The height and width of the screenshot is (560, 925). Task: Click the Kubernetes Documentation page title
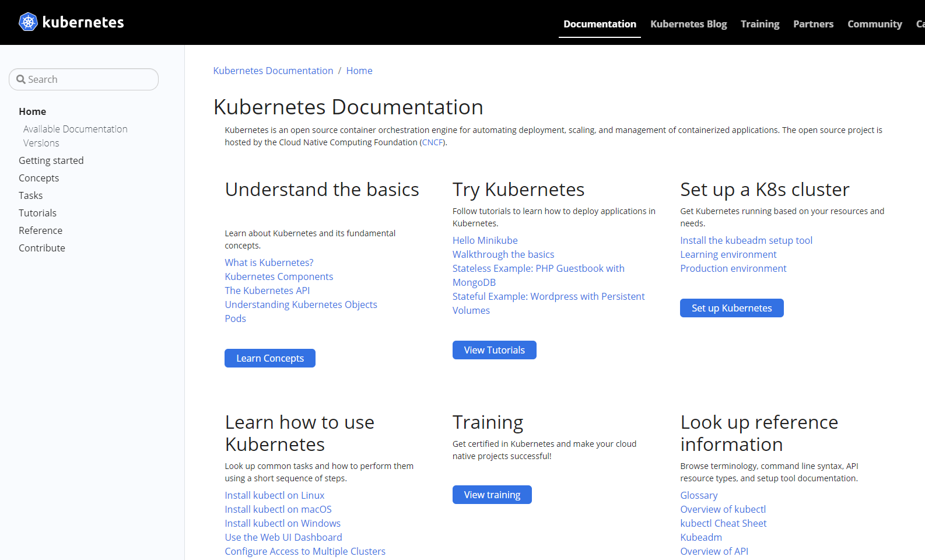pyautogui.click(x=348, y=107)
